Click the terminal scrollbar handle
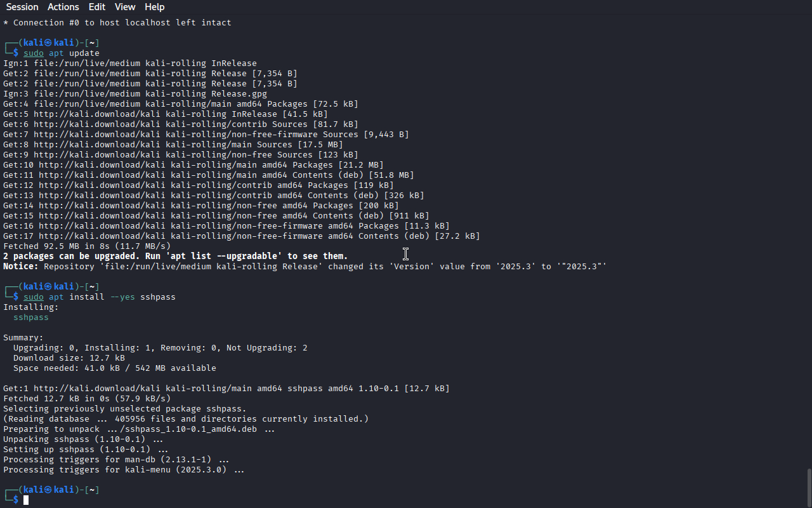The image size is (812, 508). 809,487
